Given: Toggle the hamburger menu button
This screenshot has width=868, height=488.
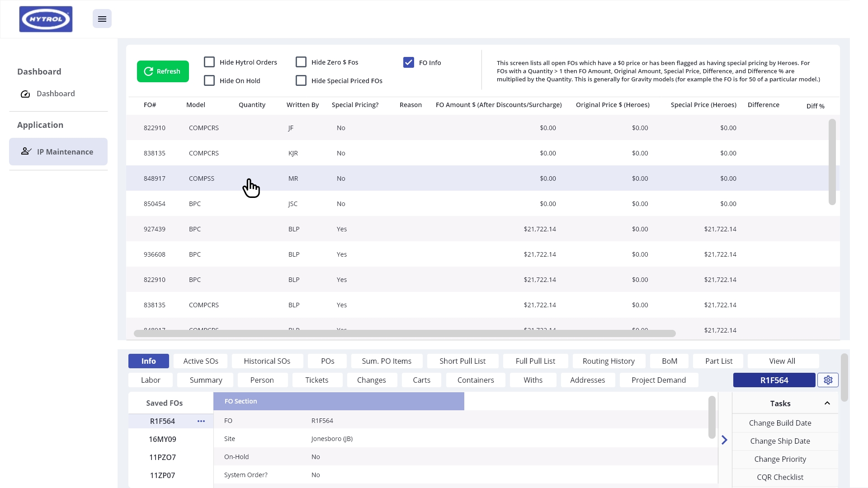Looking at the screenshot, I should coord(102,19).
